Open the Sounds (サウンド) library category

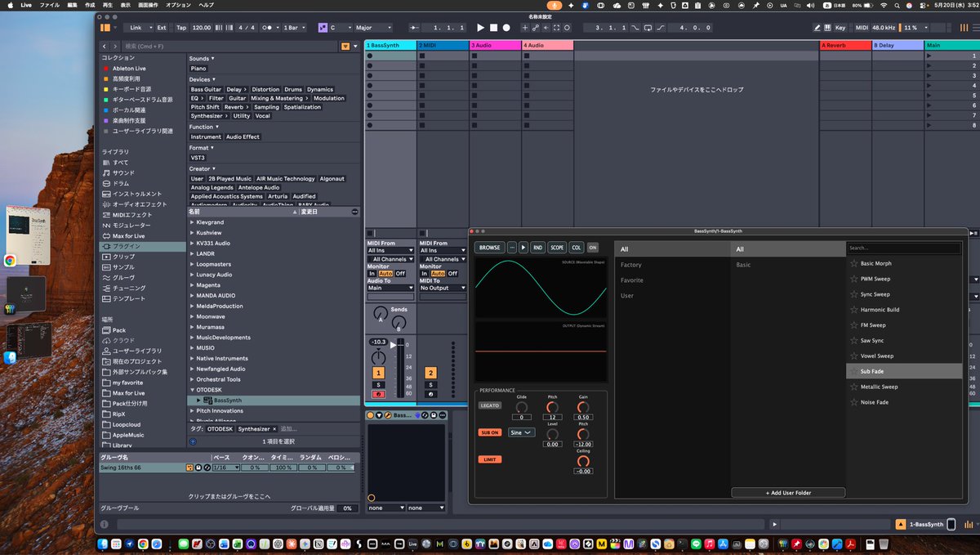(x=123, y=172)
